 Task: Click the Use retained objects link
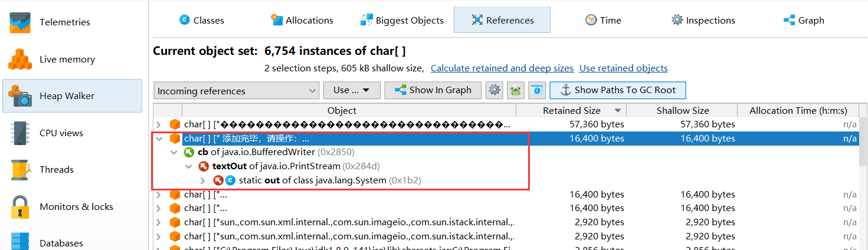[x=624, y=68]
